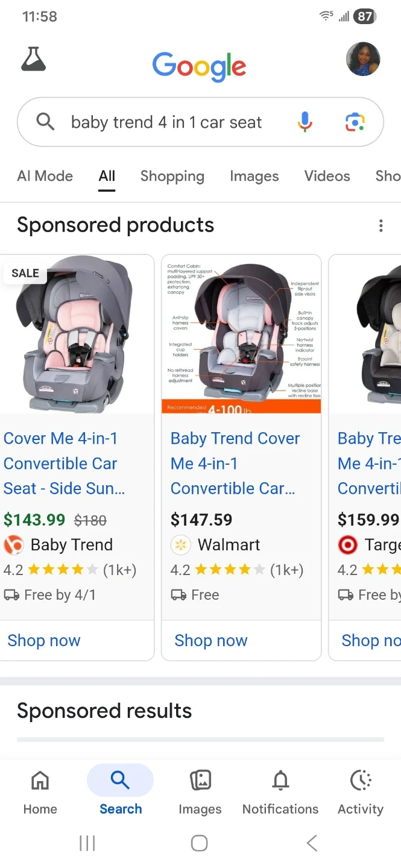Screen dimensions: 401x868
Task: Tap the profile avatar picture
Action: point(363,59)
